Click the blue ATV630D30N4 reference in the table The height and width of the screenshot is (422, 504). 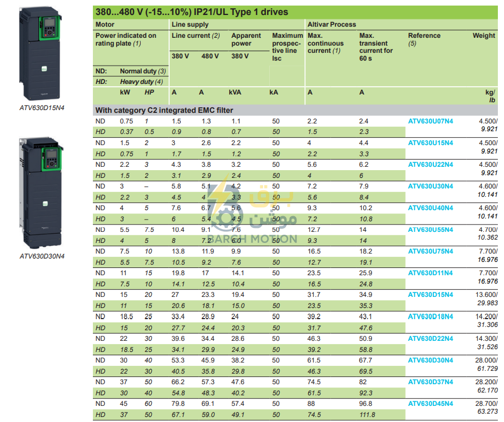click(x=431, y=360)
